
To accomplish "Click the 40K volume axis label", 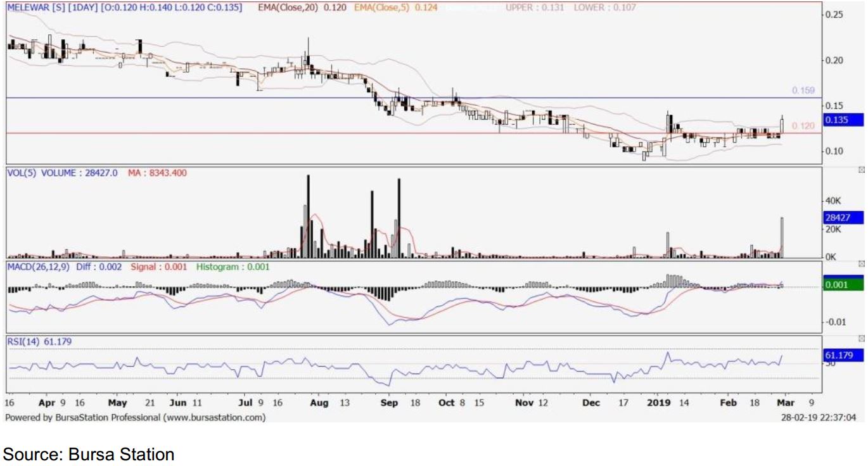I will pyautogui.click(x=833, y=201).
